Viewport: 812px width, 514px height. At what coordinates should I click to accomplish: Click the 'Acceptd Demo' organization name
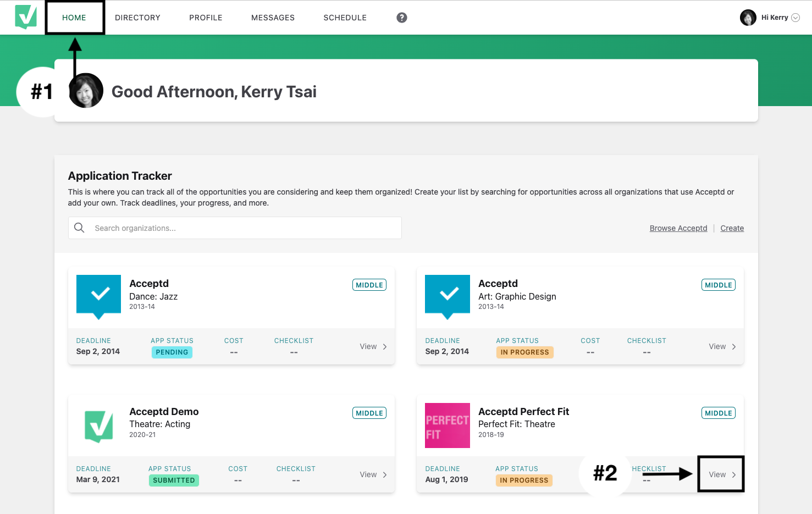(164, 411)
